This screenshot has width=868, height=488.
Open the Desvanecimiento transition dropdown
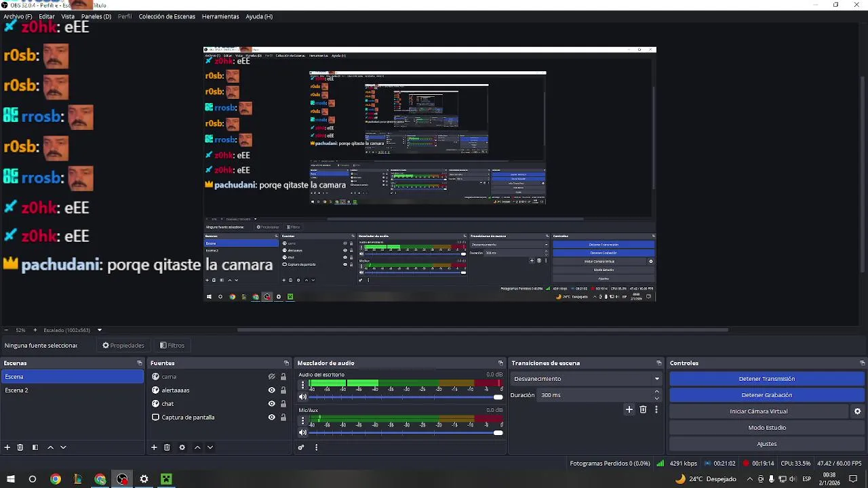[x=587, y=379]
